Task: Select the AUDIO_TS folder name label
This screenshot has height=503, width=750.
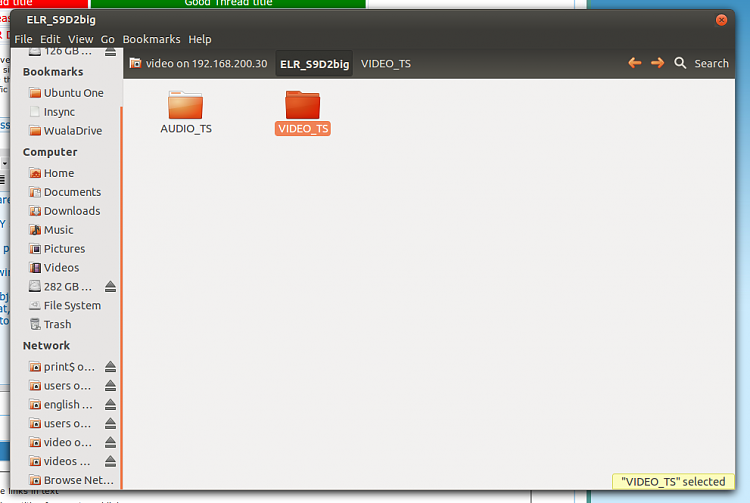Action: [x=186, y=129]
